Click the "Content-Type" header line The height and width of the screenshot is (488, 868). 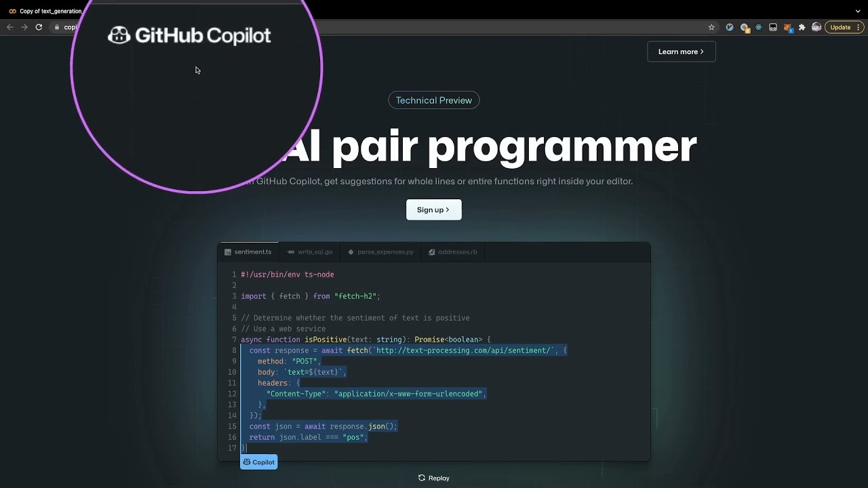pyautogui.click(x=376, y=394)
